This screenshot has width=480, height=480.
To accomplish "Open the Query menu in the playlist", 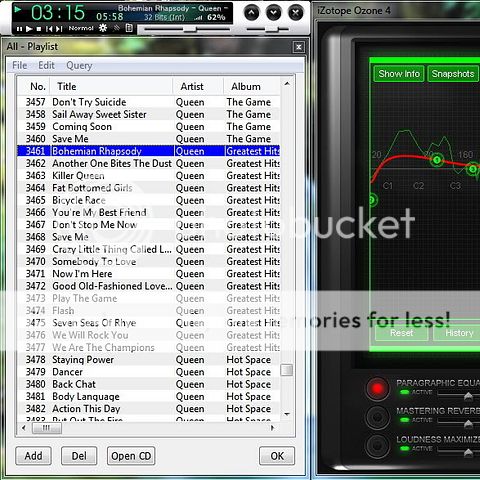I will coord(79,65).
